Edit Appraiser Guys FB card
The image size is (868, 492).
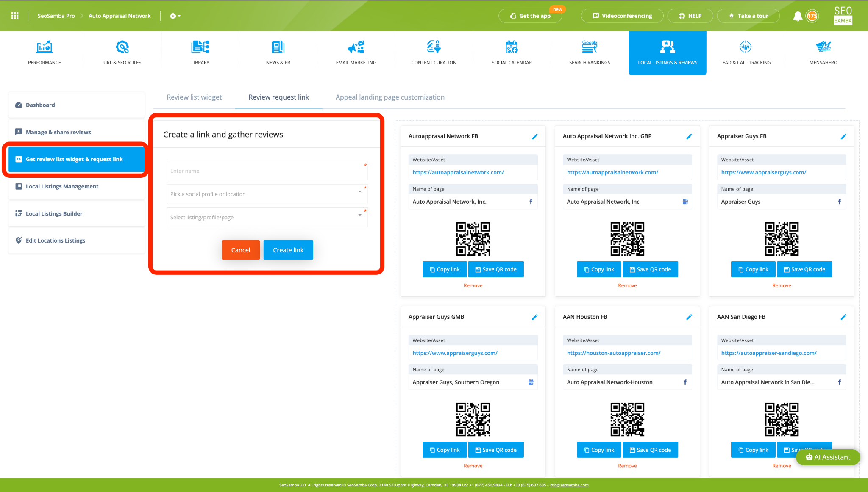[843, 136]
